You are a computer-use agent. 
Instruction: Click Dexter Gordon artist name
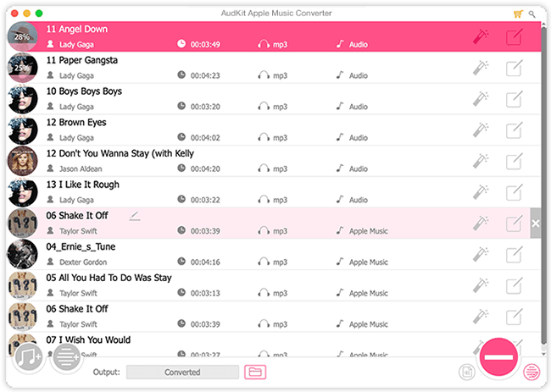tap(83, 262)
